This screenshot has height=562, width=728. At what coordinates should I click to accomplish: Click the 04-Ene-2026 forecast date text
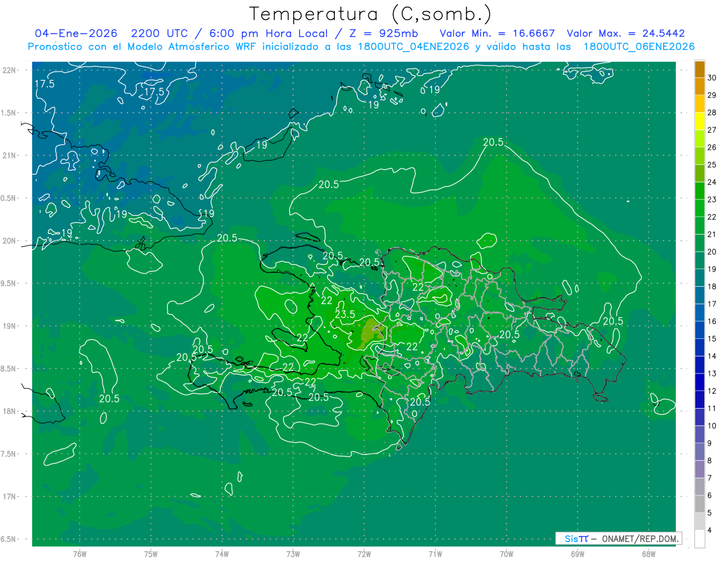point(75,33)
